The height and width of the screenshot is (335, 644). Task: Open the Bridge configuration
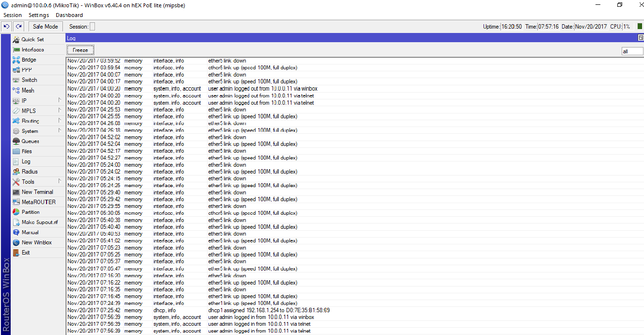point(29,60)
